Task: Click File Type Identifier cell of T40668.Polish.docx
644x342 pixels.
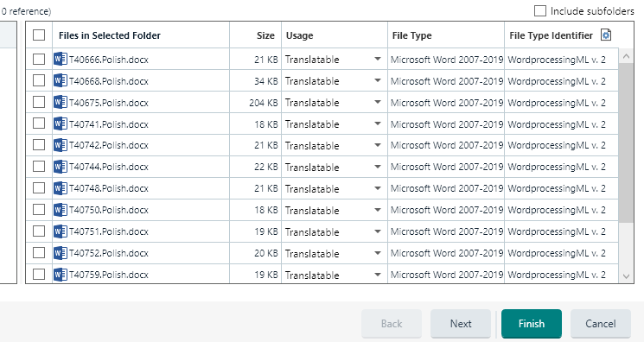Action: (561, 81)
